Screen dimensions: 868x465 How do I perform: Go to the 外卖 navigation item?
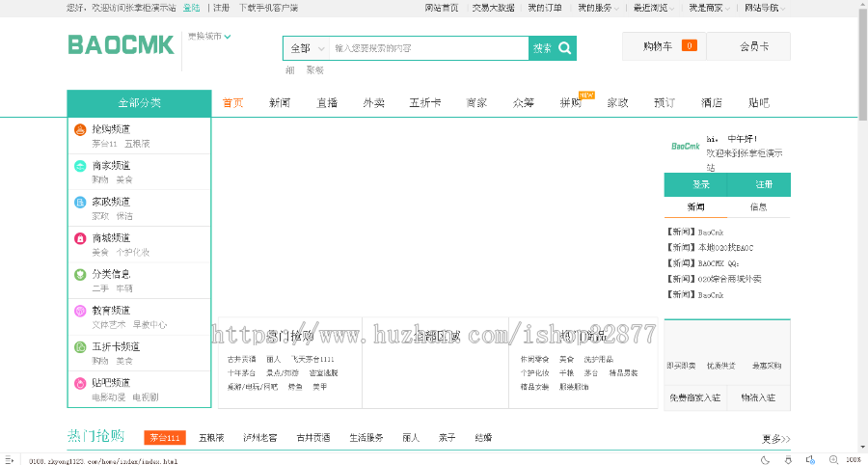[x=374, y=103]
